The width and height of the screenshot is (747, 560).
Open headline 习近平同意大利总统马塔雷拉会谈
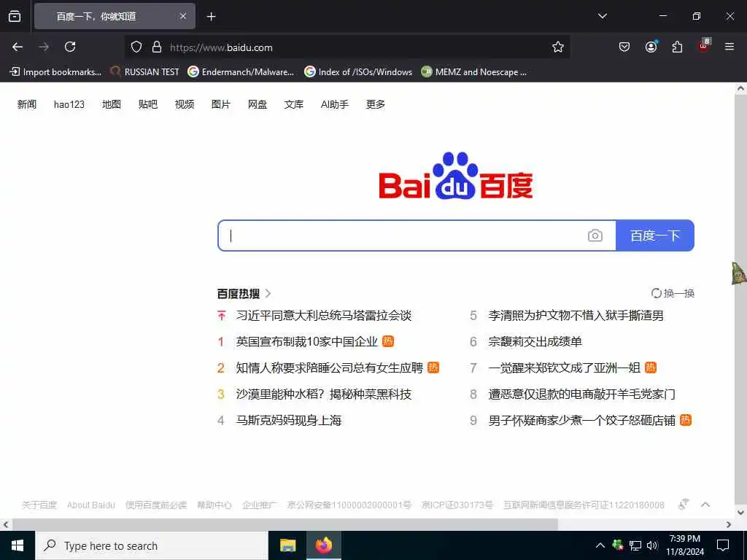[324, 315]
